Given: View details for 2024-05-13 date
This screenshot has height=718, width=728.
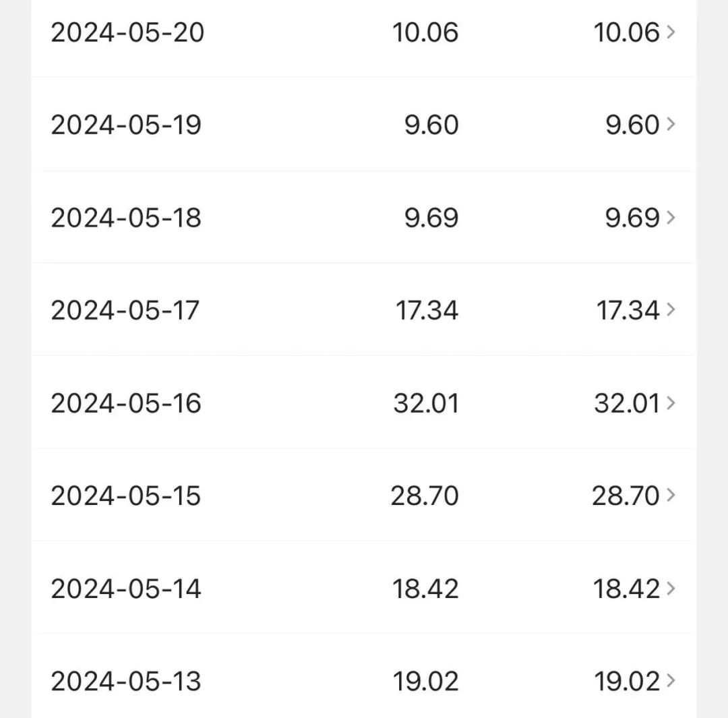Looking at the screenshot, I should (126, 682).
